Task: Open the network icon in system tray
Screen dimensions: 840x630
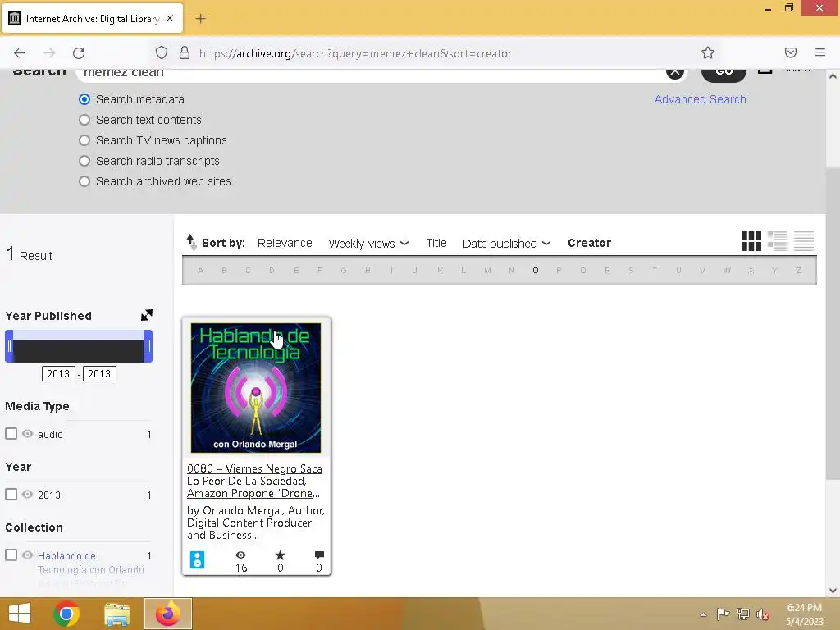Action: [743, 614]
